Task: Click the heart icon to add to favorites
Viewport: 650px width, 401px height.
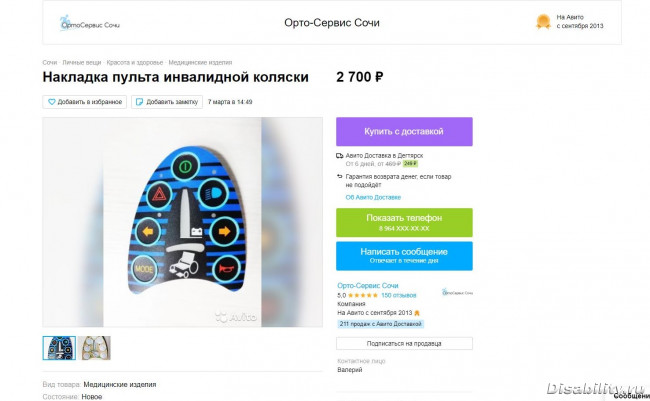Action: 51,102
